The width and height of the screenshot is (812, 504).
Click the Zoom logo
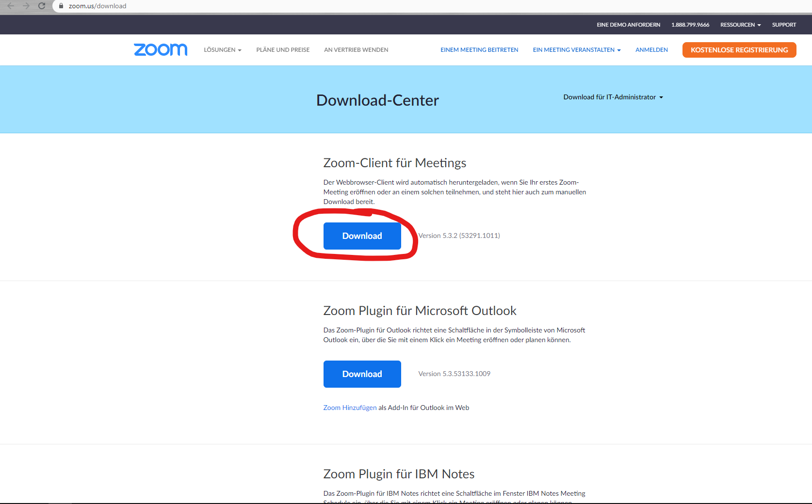(x=161, y=49)
